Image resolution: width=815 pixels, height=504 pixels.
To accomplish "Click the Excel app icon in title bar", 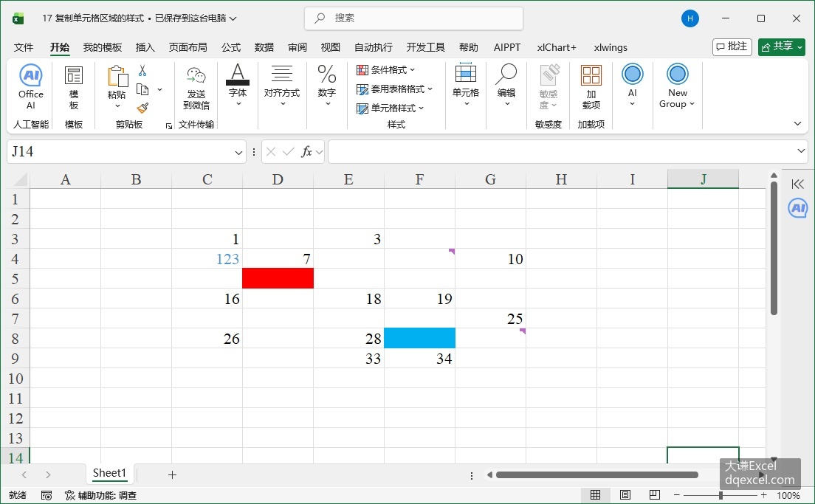I will [18, 18].
